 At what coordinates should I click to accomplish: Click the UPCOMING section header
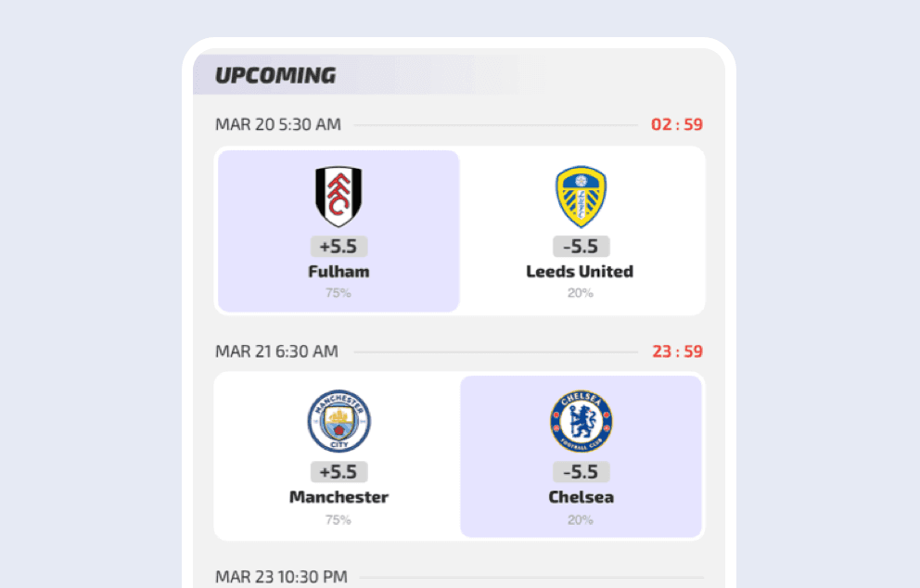coord(275,75)
